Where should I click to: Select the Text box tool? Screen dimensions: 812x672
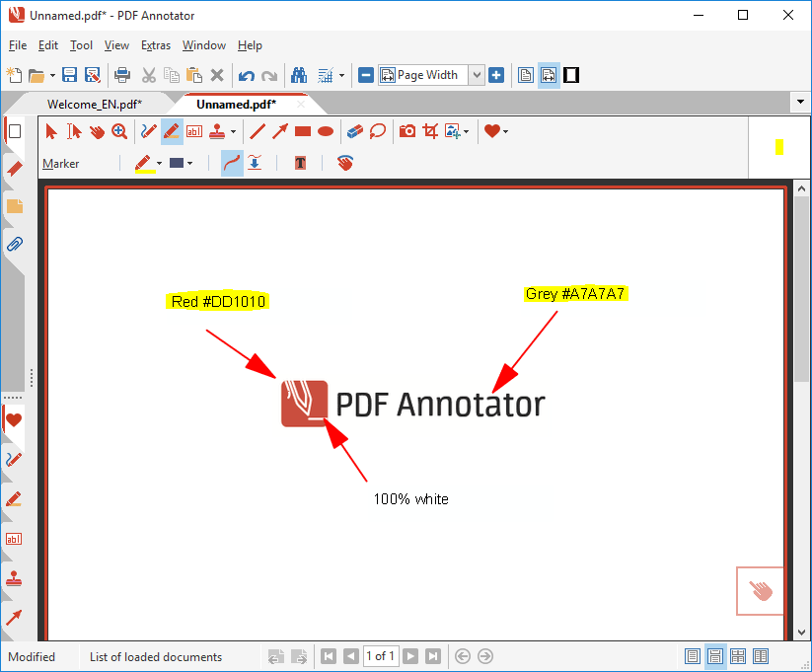[x=194, y=131]
